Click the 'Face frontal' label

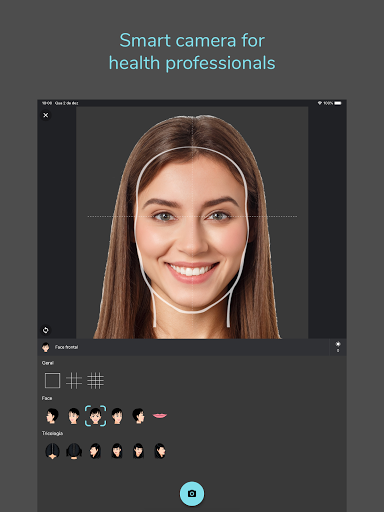(66, 347)
